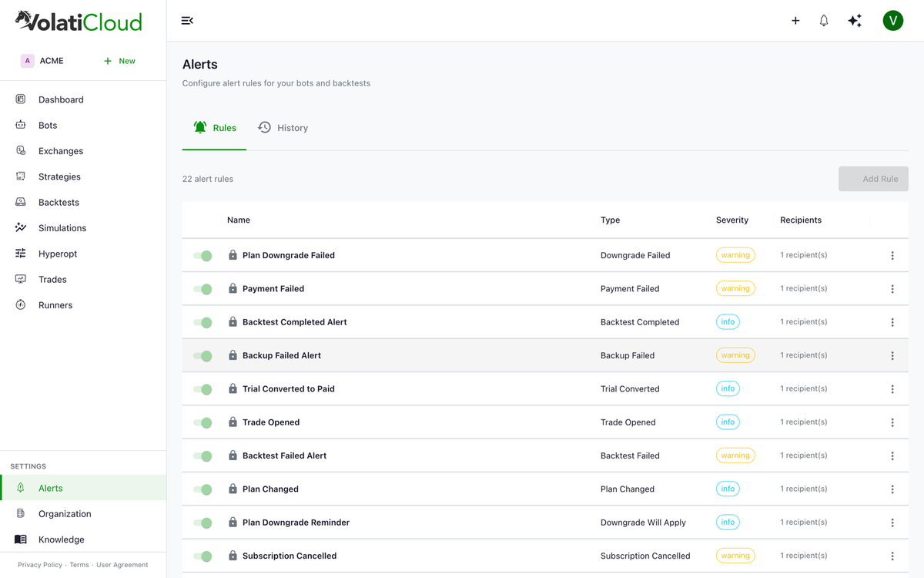
Task: Click the Bots sidebar icon
Action: click(x=21, y=125)
